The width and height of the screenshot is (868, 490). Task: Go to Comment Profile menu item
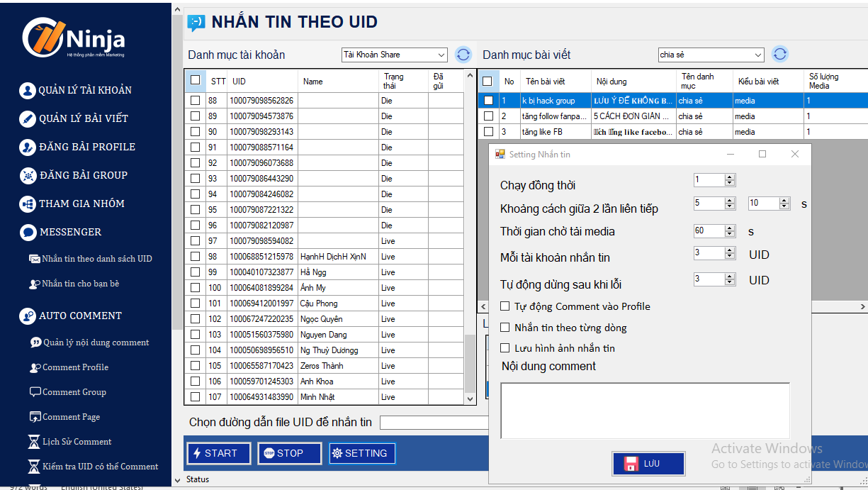(75, 367)
